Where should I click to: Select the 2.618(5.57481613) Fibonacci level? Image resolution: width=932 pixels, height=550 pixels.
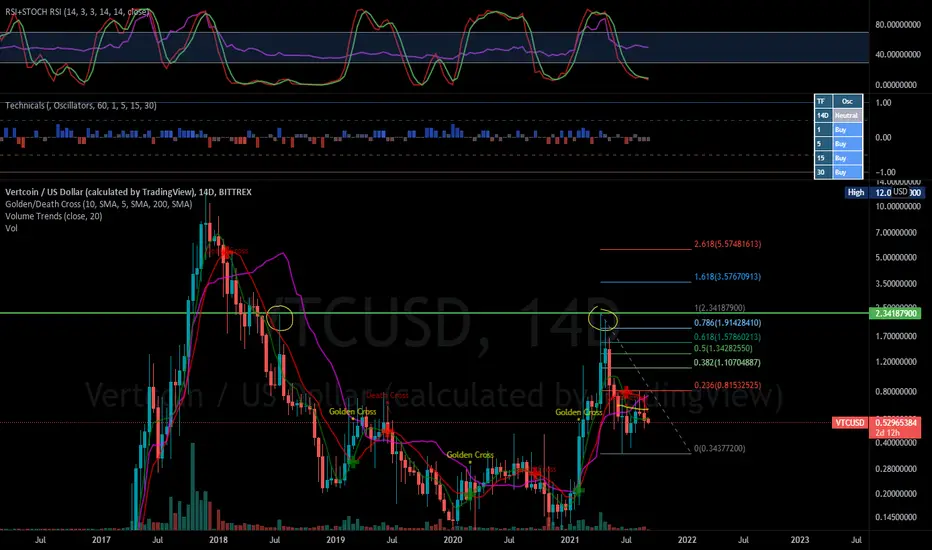728,244
